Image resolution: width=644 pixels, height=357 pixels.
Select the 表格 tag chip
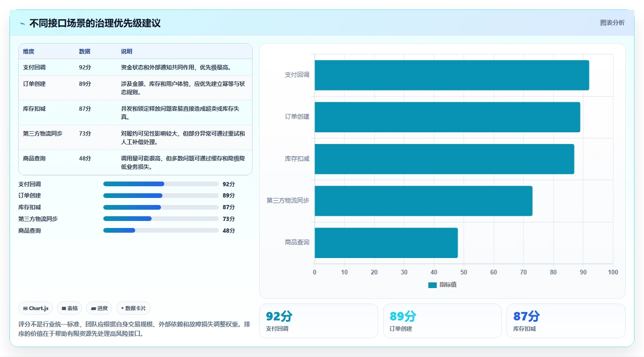pyautogui.click(x=69, y=308)
